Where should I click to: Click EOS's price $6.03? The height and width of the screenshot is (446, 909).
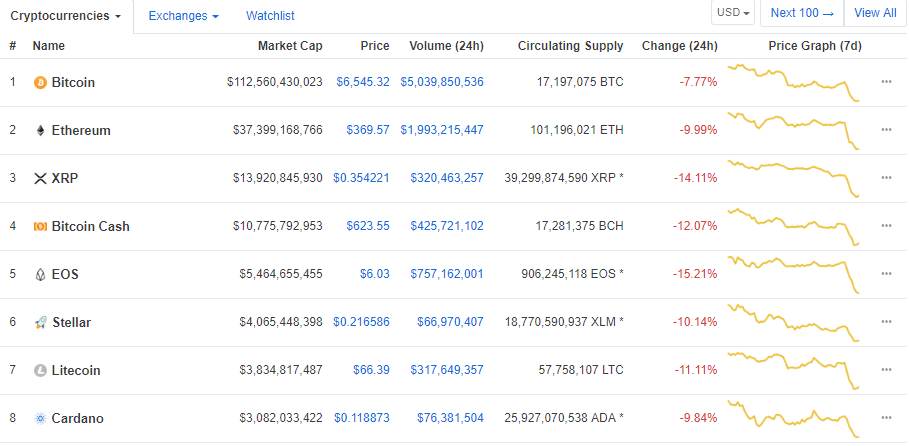pos(376,274)
